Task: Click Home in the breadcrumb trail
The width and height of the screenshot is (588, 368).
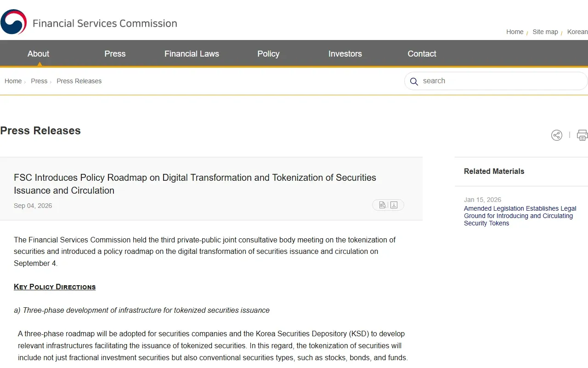Action: tap(13, 81)
